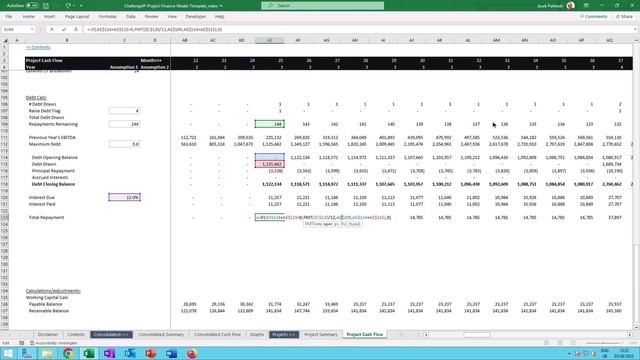Open the Disclaimer sheet tab

click(47, 334)
